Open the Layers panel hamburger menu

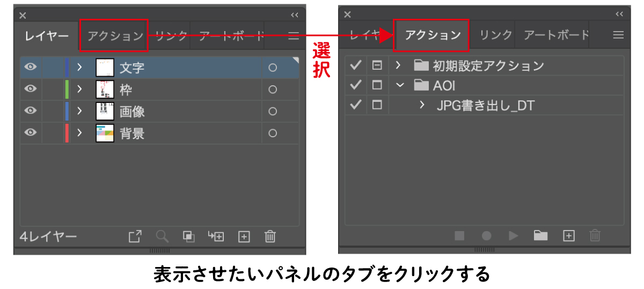click(294, 36)
